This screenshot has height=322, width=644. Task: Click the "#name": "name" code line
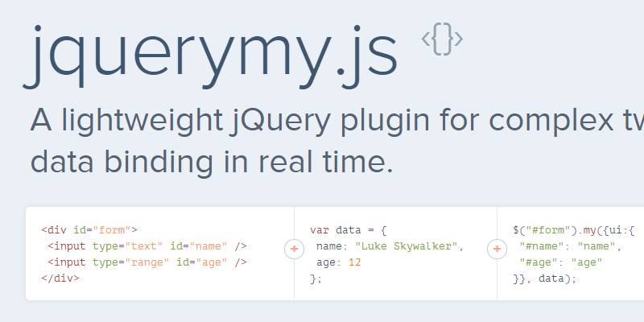coord(571,246)
